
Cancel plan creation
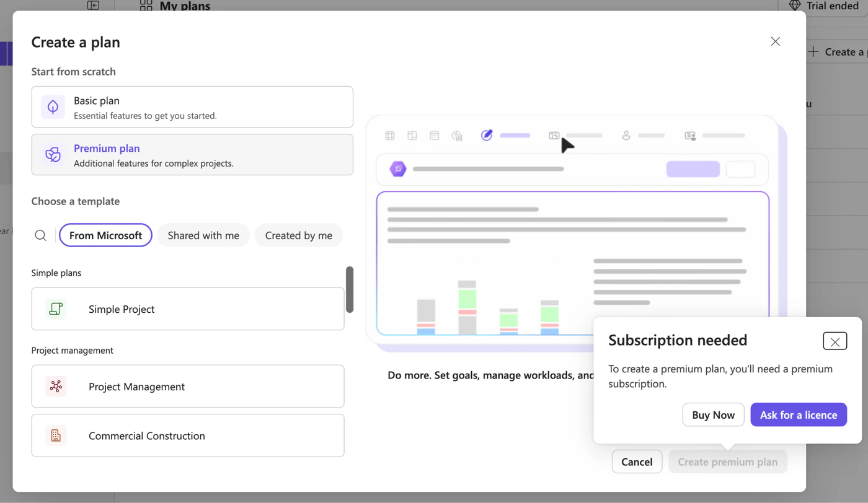tap(637, 462)
